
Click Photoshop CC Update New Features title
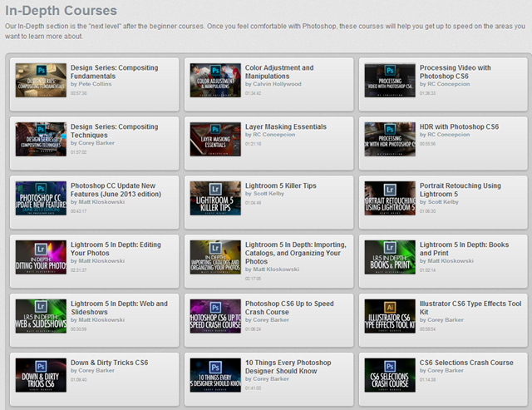(116, 190)
